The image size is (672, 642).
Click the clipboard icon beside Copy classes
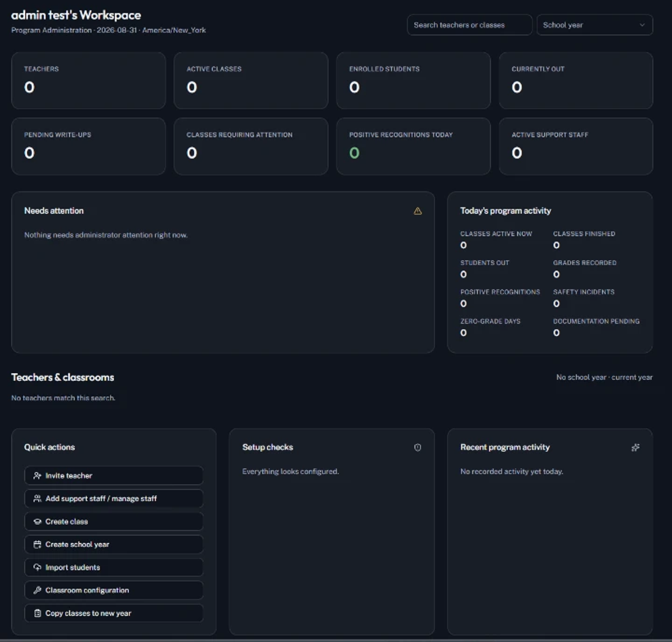(x=37, y=613)
